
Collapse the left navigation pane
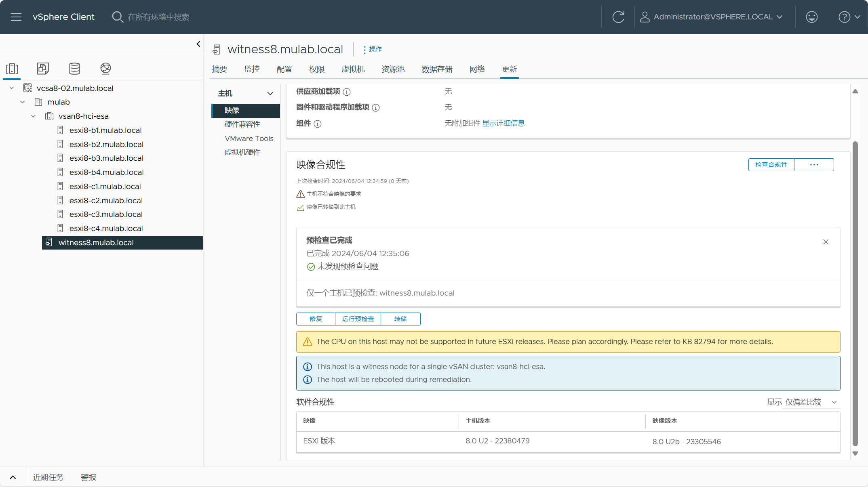point(198,44)
